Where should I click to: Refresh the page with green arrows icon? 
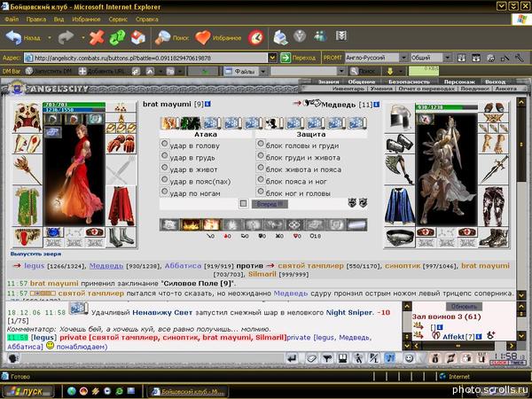117,37
